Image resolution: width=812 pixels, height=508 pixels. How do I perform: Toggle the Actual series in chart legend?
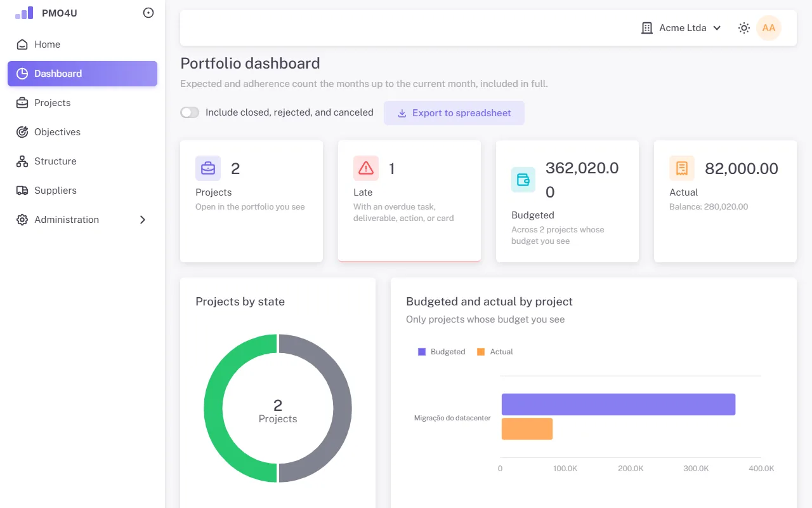pos(495,352)
